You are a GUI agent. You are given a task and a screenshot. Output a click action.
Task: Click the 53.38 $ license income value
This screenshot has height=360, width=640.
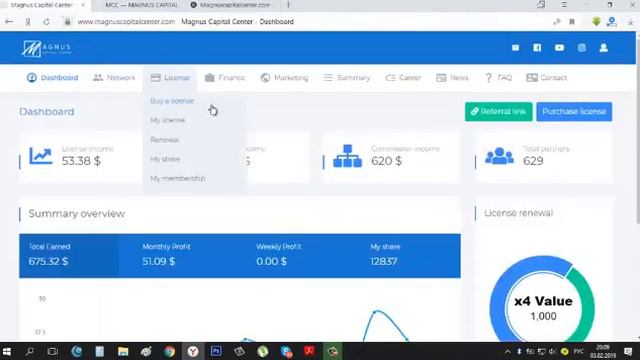pos(81,161)
